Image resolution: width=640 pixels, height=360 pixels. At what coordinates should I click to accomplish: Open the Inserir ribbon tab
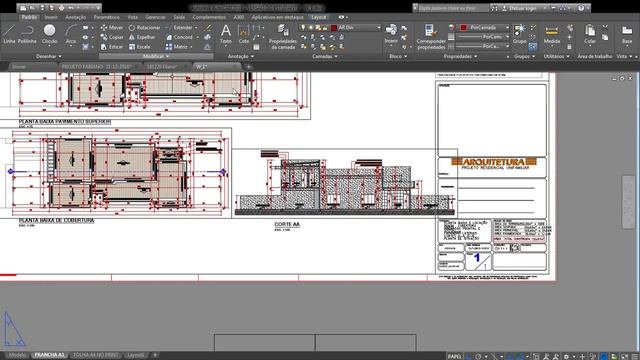pyautogui.click(x=51, y=17)
